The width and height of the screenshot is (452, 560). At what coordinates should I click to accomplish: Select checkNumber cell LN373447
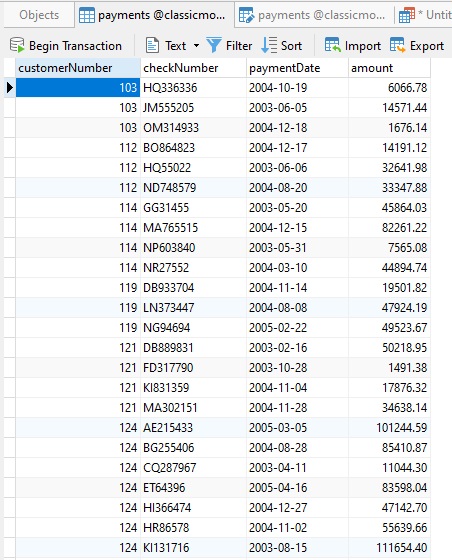tap(193, 308)
